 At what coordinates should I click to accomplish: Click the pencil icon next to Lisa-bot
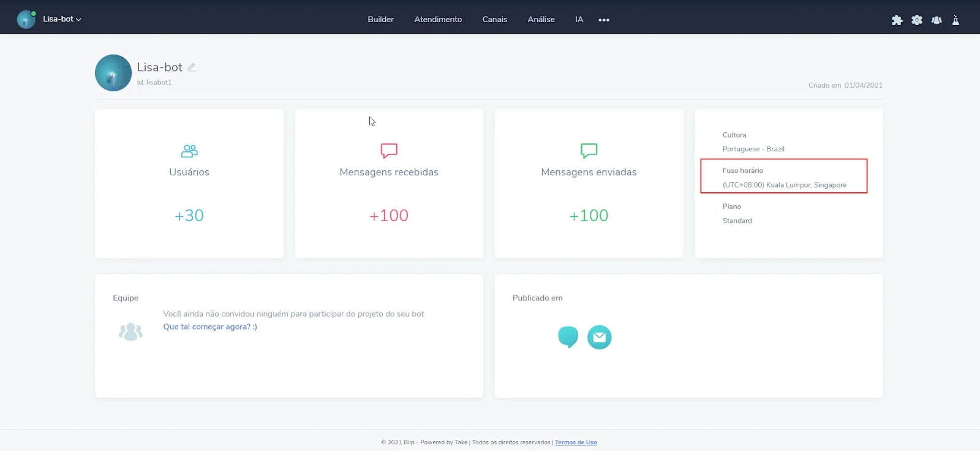(x=192, y=67)
